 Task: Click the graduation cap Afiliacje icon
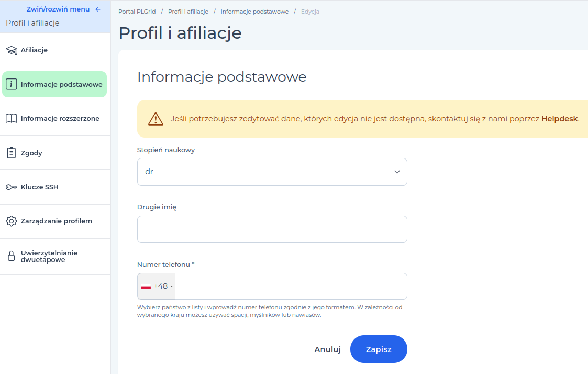coord(11,50)
